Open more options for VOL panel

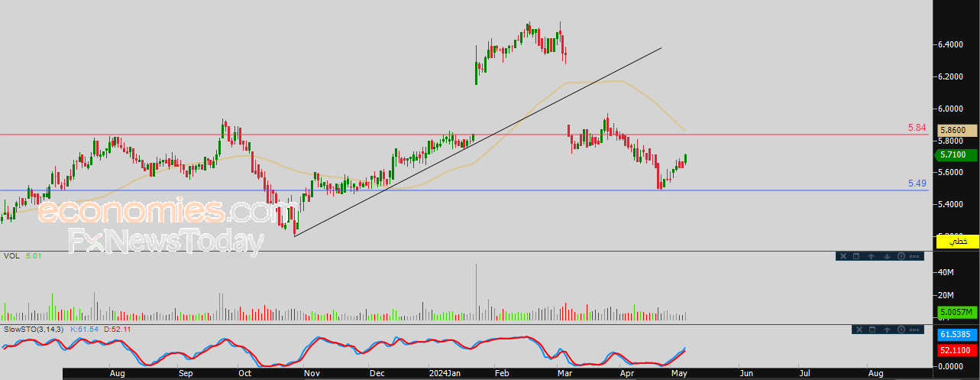pos(916,256)
